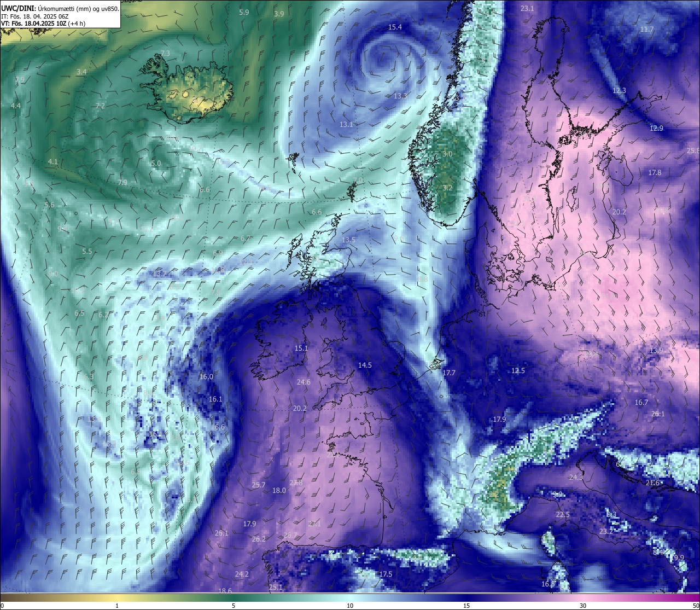Click the map value '3.4'
This screenshot has height=610, width=700.
81,72
